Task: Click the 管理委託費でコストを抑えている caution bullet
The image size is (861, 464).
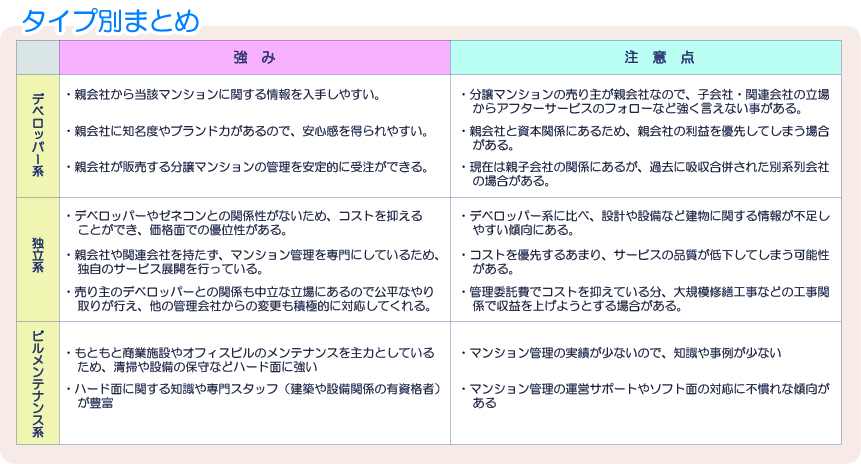Action: [644, 297]
